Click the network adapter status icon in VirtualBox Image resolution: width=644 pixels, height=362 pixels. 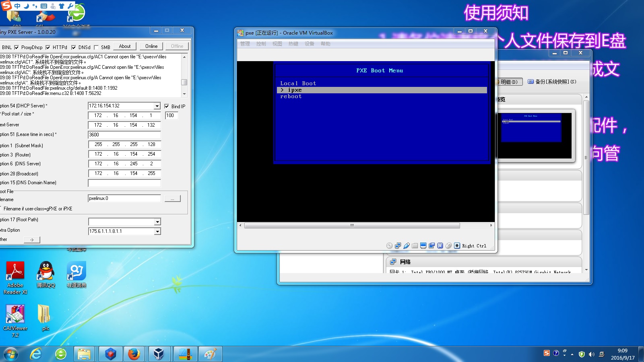[398, 246]
